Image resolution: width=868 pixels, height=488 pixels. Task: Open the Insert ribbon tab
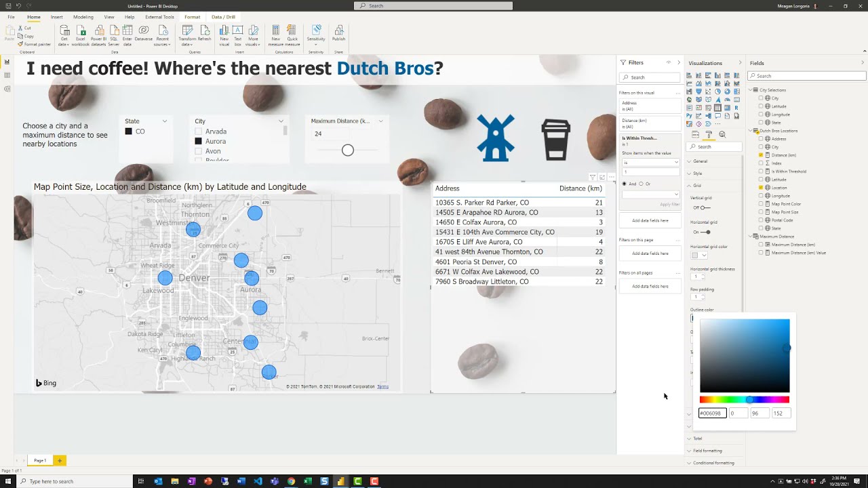click(x=57, y=17)
